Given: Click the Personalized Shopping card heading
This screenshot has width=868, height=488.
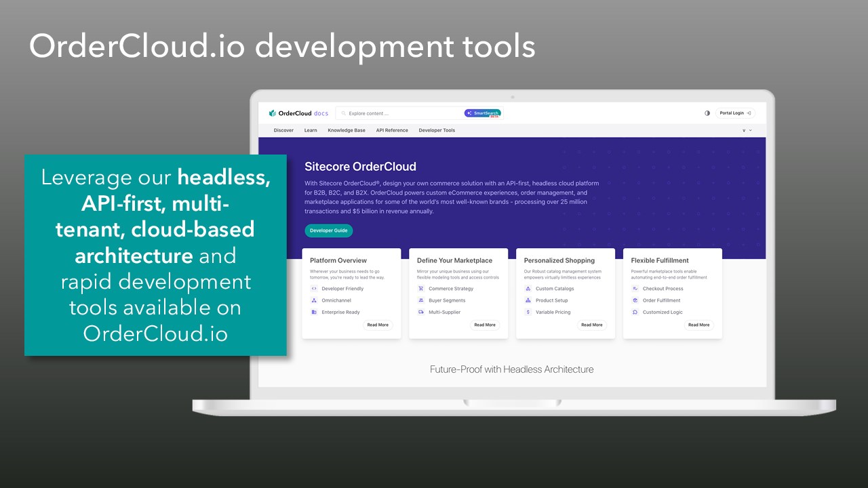Looking at the screenshot, I should pos(559,260).
